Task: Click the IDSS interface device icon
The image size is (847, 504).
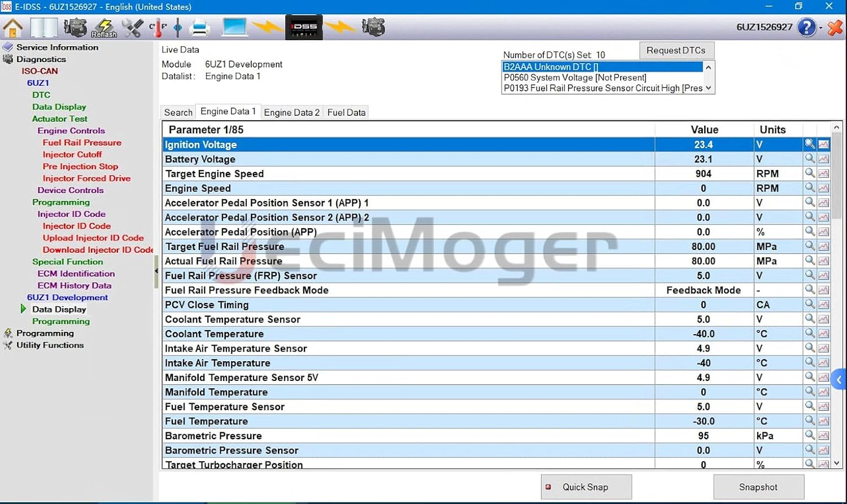Action: click(x=304, y=27)
